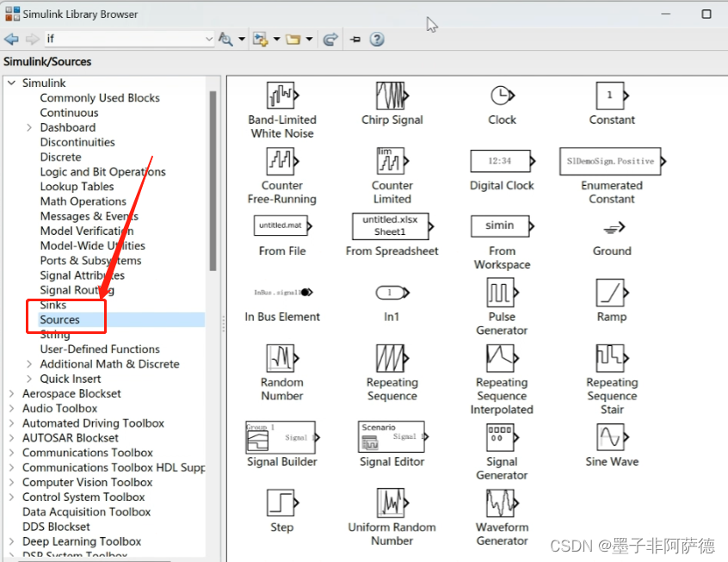The width and height of the screenshot is (728, 562).
Task: Select the Constant block icon
Action: click(x=612, y=96)
